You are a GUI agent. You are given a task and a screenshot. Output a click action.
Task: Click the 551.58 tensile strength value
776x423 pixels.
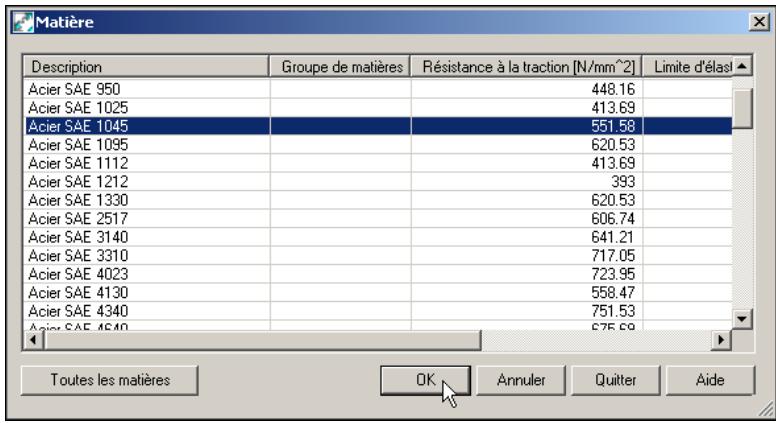(x=613, y=126)
